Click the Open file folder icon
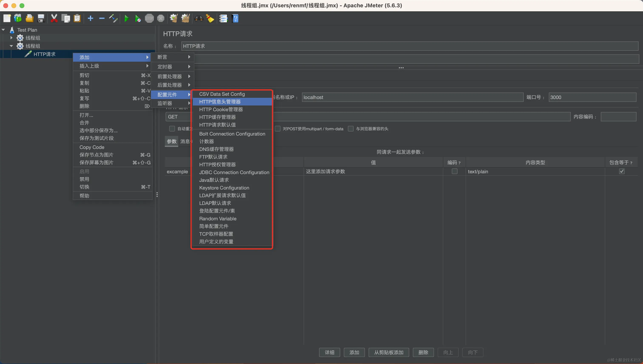 (x=30, y=18)
